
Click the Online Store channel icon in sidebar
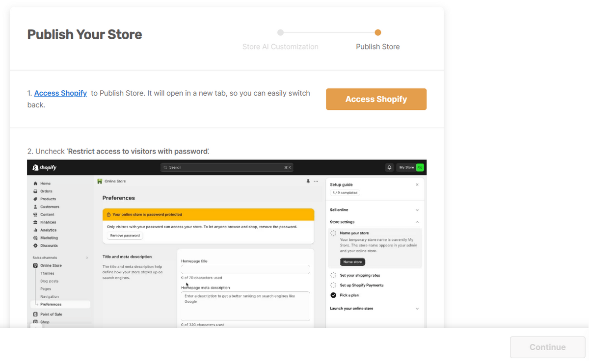[x=35, y=265]
